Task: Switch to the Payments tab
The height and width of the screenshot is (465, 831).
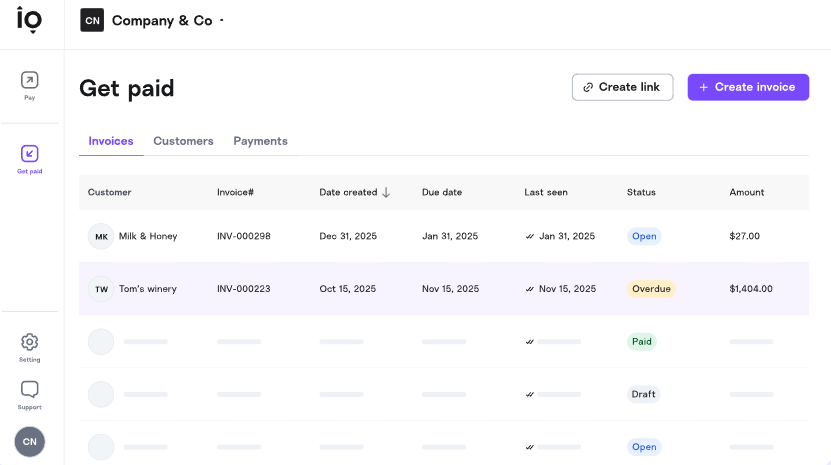Action: pyautogui.click(x=260, y=141)
